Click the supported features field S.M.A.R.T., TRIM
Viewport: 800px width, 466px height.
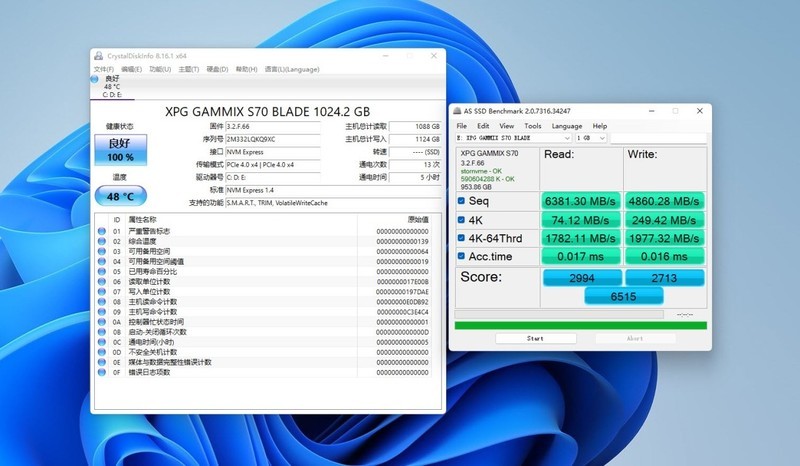[333, 203]
